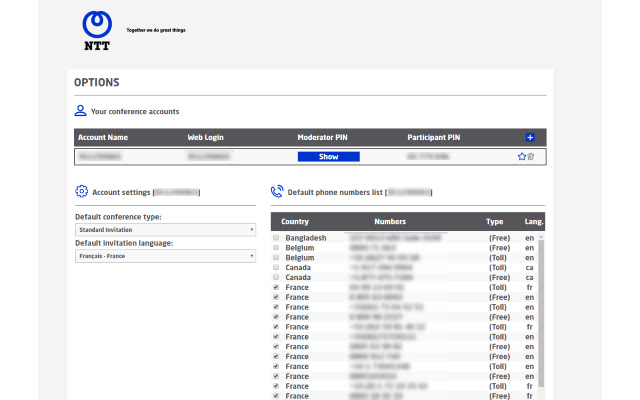Open the Default invitation language dropdown
Image resolution: width=640 pixels, height=400 pixels.
165,256
